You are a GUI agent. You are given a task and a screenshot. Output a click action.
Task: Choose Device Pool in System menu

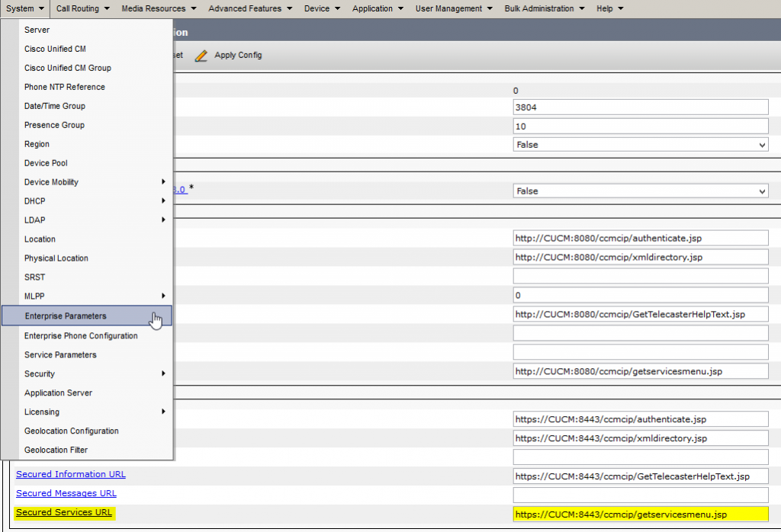47,163
